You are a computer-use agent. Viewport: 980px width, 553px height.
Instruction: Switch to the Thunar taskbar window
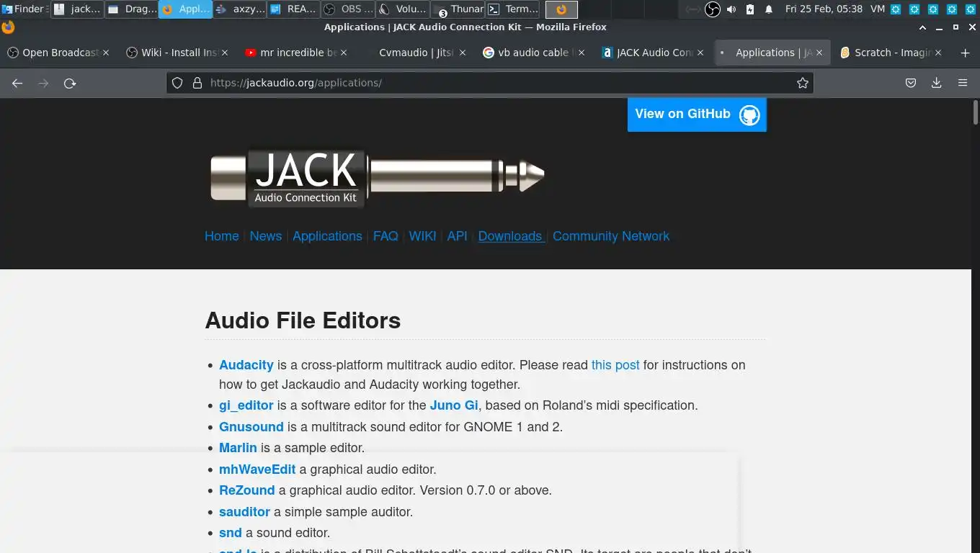pos(458,9)
